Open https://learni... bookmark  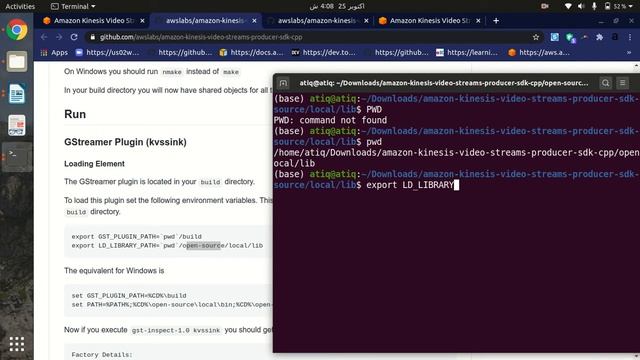468,53
